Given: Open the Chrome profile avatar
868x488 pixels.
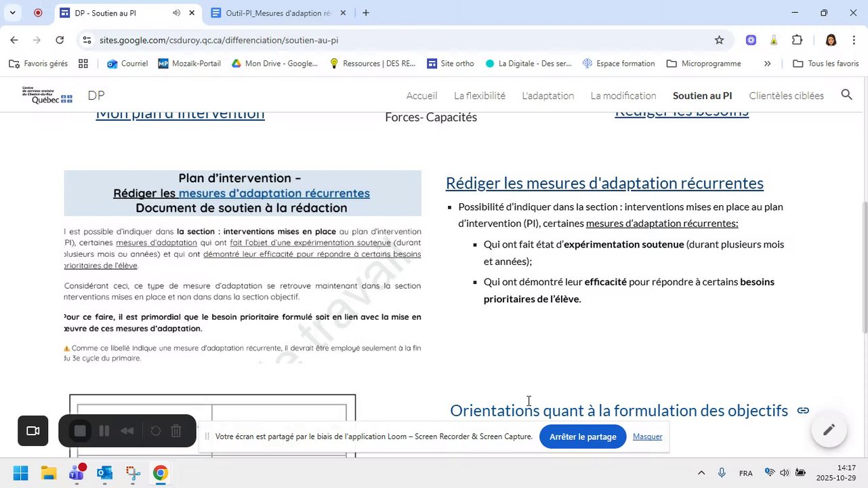Looking at the screenshot, I should pos(831,40).
